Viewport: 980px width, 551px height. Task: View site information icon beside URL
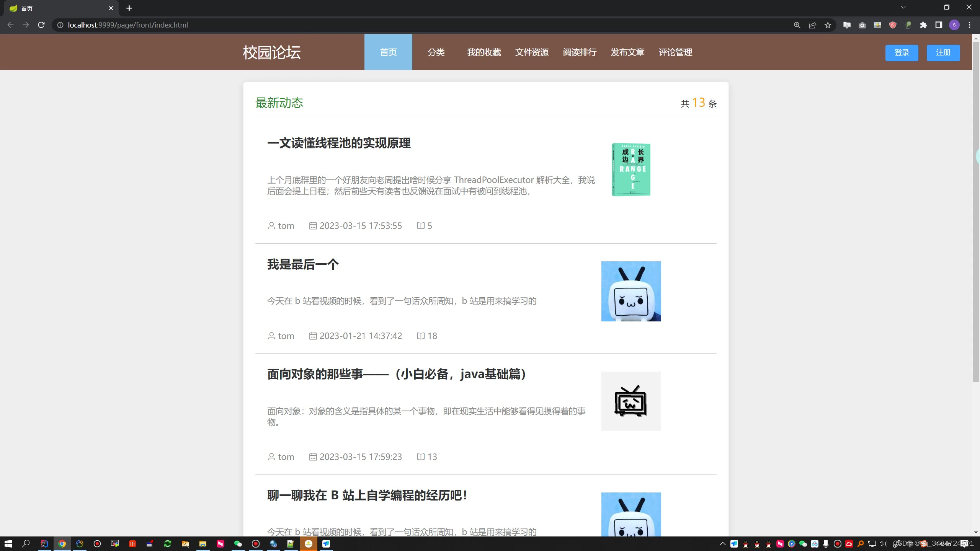pos(60,25)
